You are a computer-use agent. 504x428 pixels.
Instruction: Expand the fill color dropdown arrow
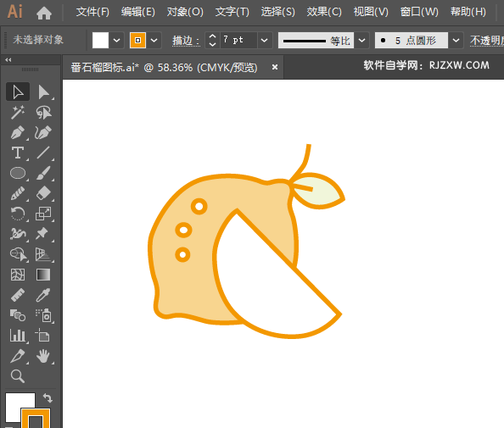117,41
